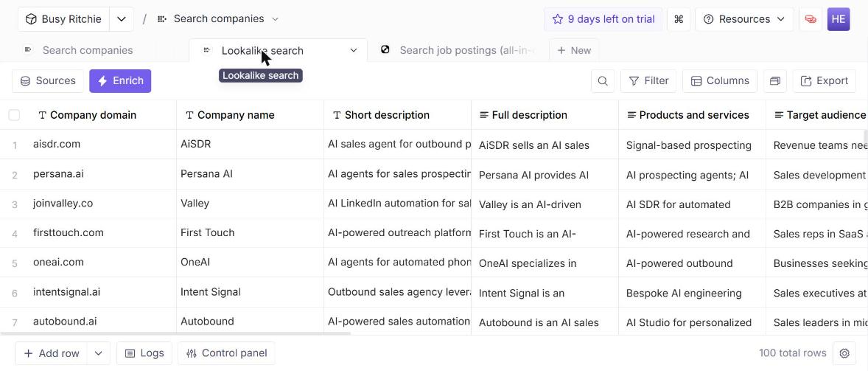Toggle the select-all rows checkbox

pos(14,115)
